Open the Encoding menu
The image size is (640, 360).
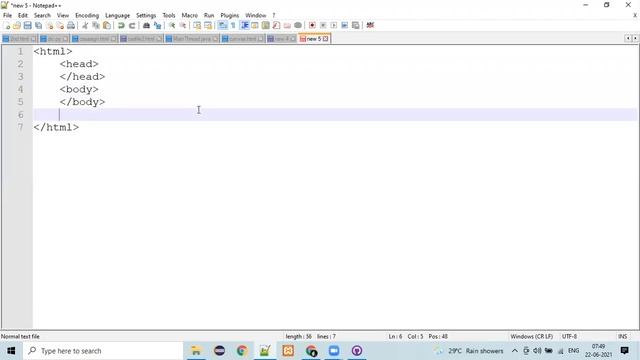click(87, 16)
